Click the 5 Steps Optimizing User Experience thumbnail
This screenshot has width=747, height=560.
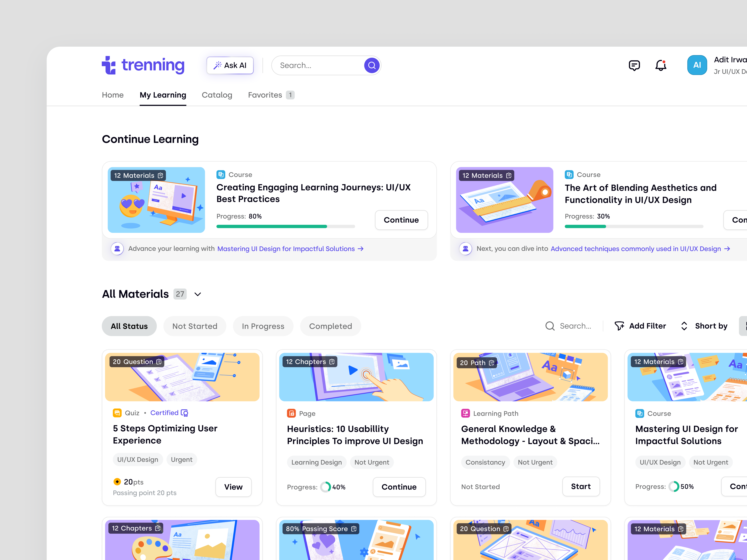(182, 377)
